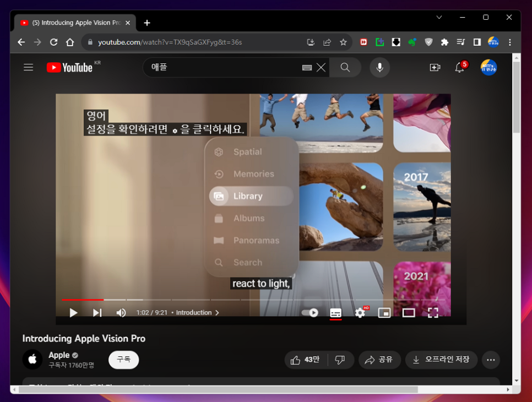Click the video title text
This screenshot has height=402, width=532.
[x=84, y=339]
